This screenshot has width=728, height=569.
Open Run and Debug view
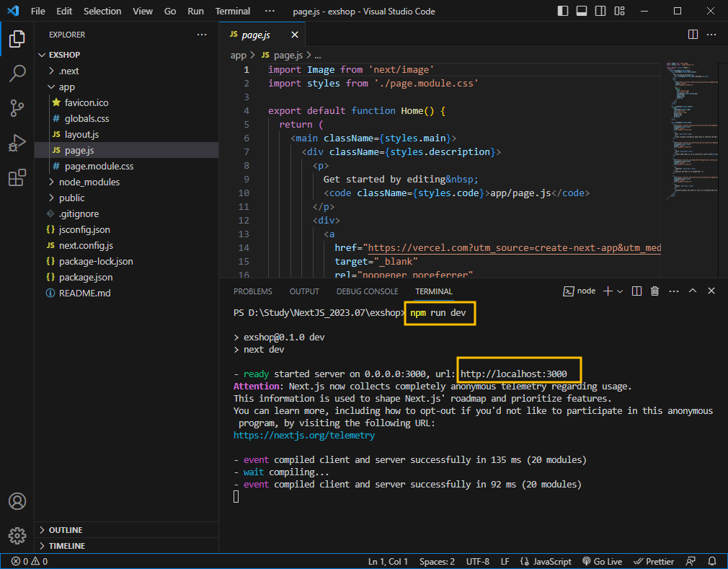point(17,143)
